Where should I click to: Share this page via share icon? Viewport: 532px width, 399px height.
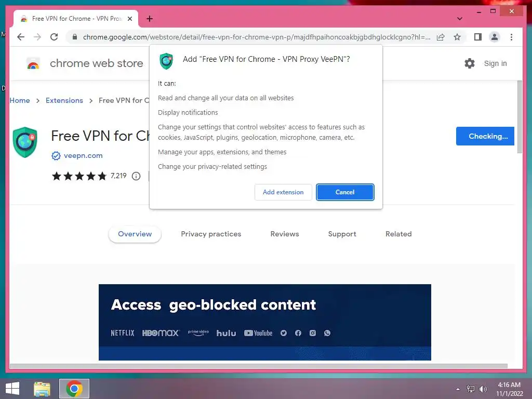click(x=441, y=37)
